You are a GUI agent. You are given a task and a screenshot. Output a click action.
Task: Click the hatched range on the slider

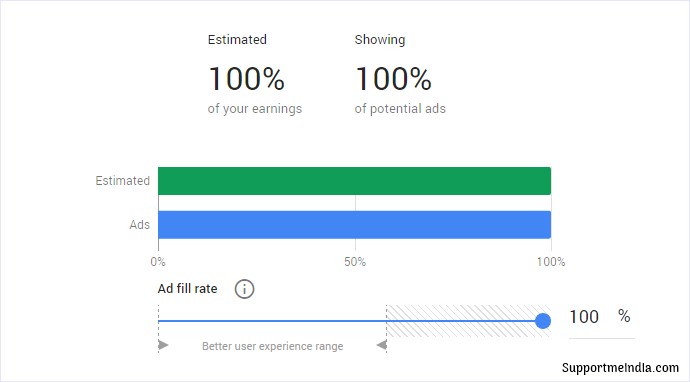(468, 321)
